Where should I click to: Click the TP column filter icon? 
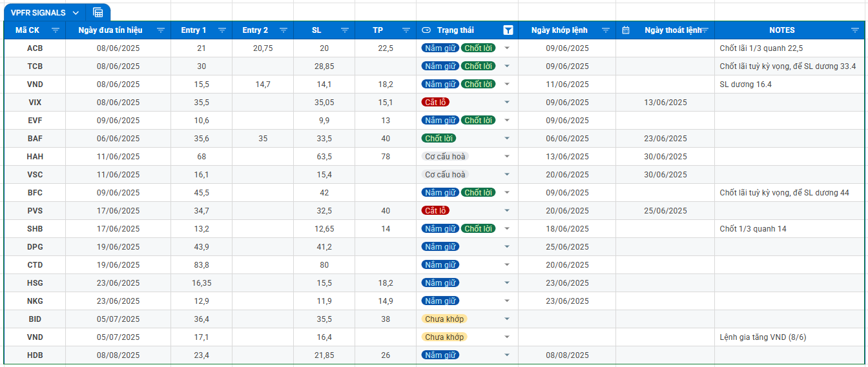tap(406, 30)
